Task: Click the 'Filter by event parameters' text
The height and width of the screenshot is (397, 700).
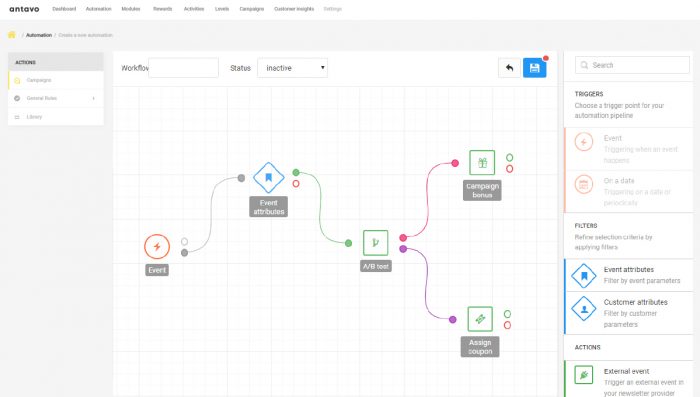Action: pos(642,280)
